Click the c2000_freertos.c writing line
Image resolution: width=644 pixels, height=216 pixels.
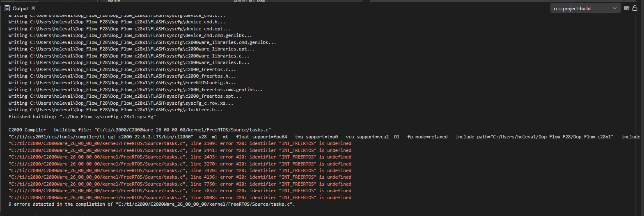pyautogui.click(x=122, y=69)
